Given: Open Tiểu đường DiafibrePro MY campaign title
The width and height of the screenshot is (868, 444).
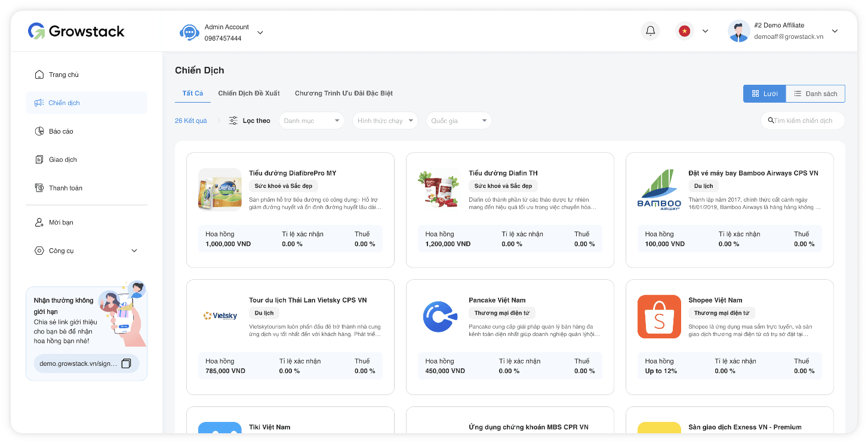Looking at the screenshot, I should (x=293, y=173).
